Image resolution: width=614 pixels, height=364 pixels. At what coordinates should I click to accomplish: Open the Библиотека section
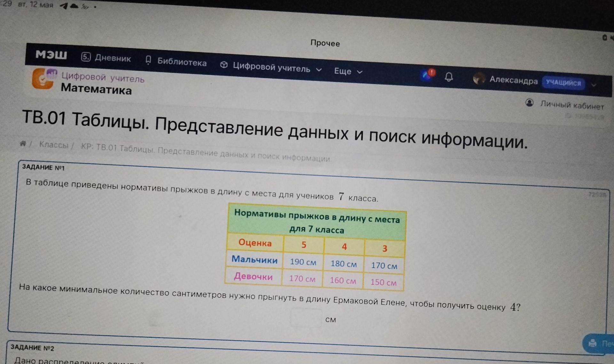click(176, 61)
